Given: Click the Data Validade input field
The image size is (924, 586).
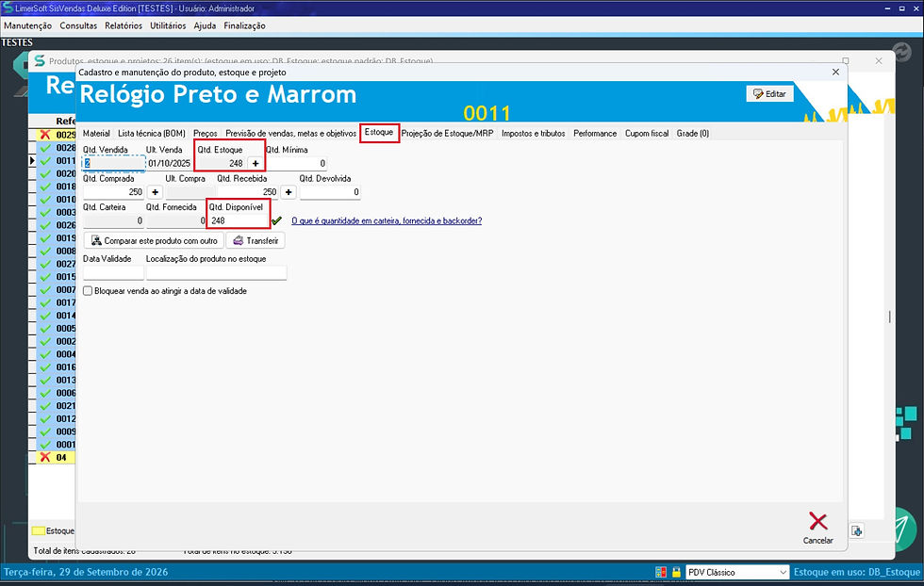Looking at the screenshot, I should (x=113, y=272).
